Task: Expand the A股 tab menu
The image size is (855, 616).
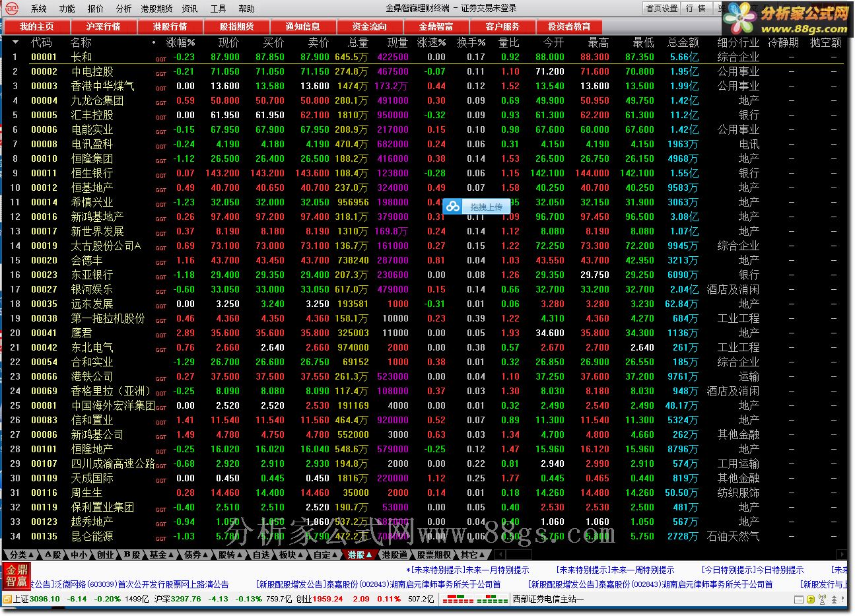Action: [x=53, y=555]
